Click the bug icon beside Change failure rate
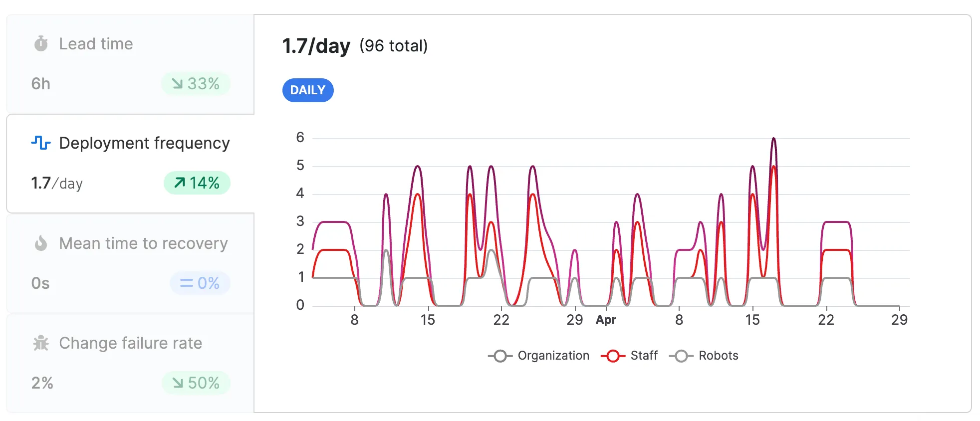Viewport: 980px width, 421px height. pyautogui.click(x=41, y=343)
